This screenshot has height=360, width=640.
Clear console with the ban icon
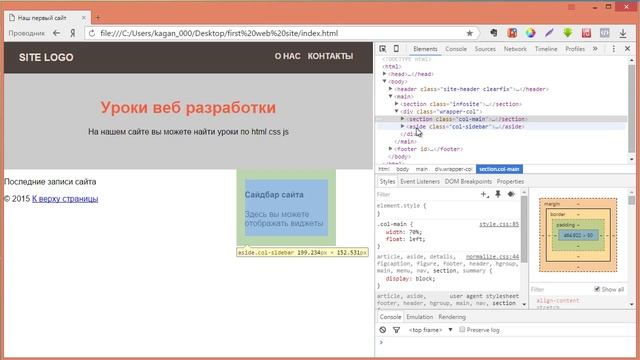(x=382, y=330)
